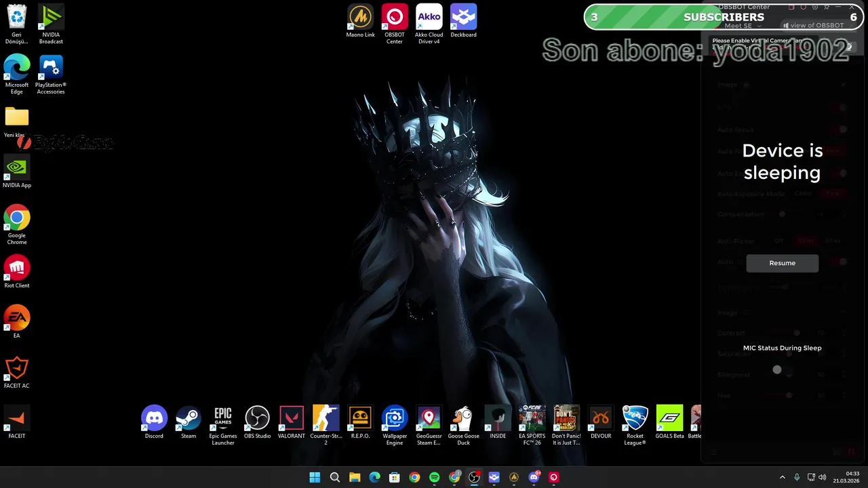Screen dimensions: 868x488
Task: Open taskbar Search
Action: pos(335,477)
